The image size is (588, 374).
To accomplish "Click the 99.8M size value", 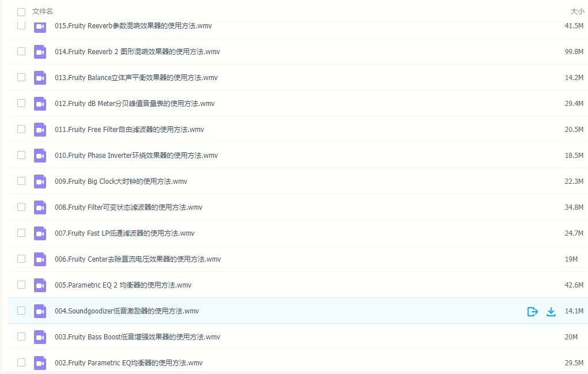I will pos(574,52).
